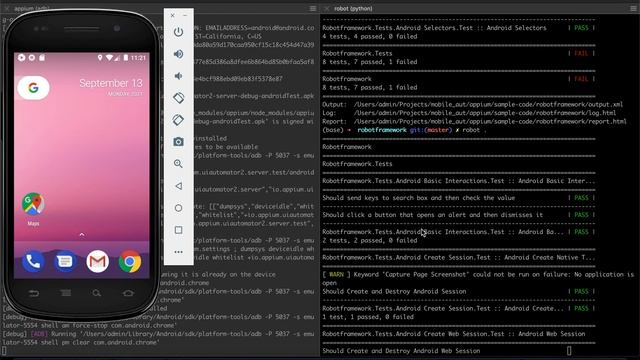Tap the emulator toolbar Home circle

pyautogui.click(x=178, y=208)
